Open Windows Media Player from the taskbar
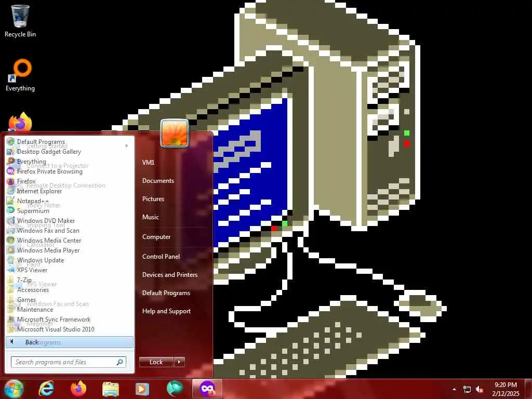Screen dimensions: 532x399 point(142,389)
